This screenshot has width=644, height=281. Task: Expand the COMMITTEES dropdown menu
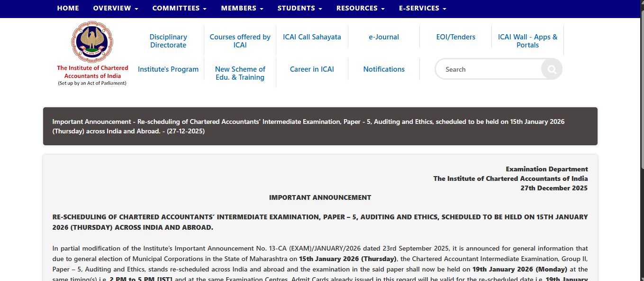(x=179, y=8)
